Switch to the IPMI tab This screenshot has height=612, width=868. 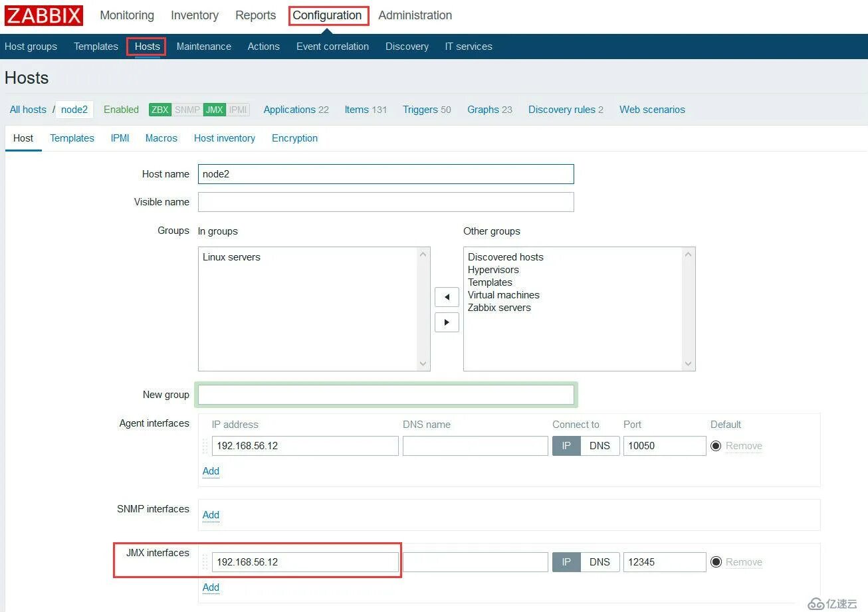click(x=120, y=138)
